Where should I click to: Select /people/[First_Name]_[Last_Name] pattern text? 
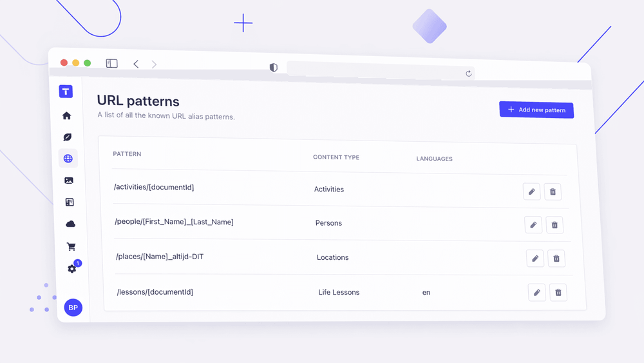(174, 222)
